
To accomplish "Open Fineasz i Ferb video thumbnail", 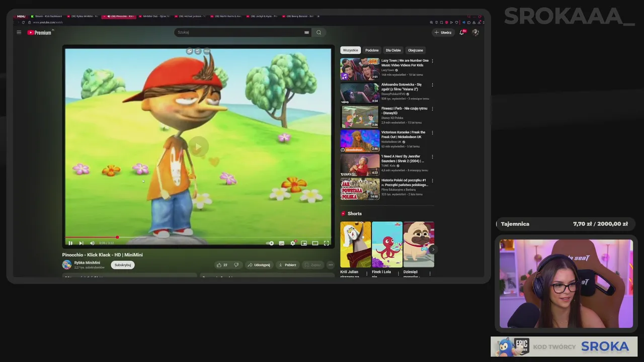I will point(360,117).
